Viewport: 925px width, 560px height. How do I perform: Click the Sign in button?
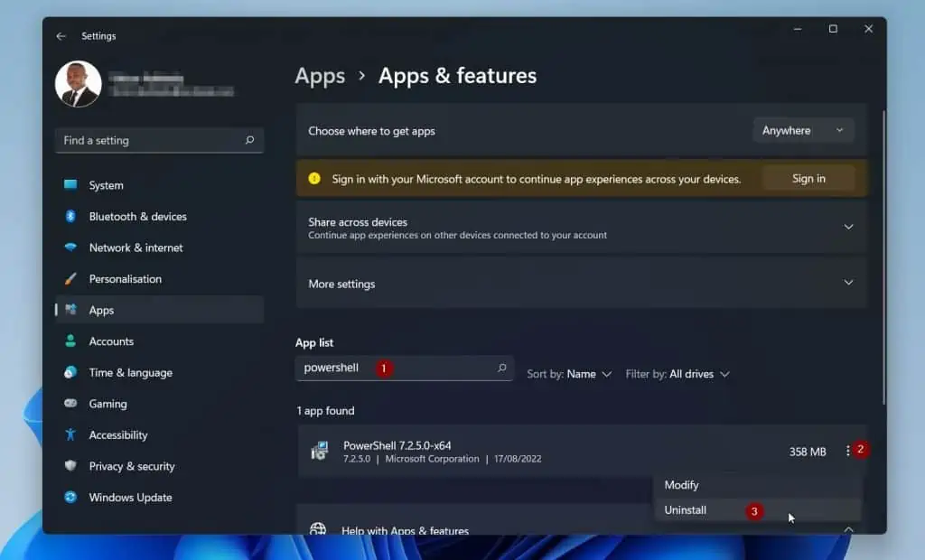pos(808,178)
